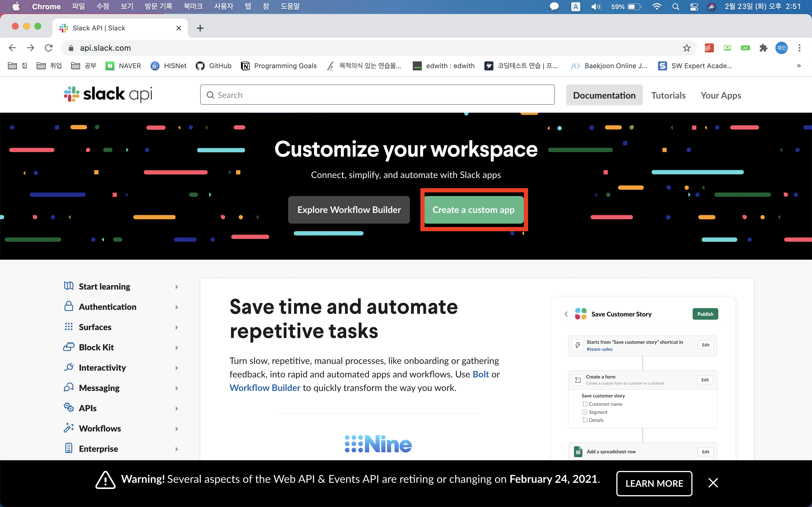
Task: Click the Todoist extension icon
Action: pos(709,48)
